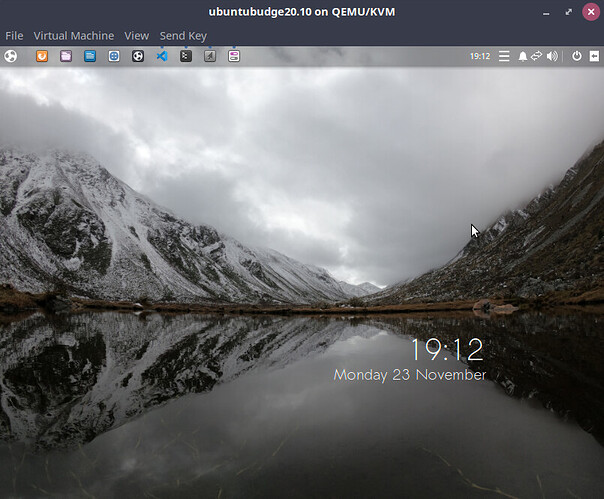Switch to Visual Studio Code in the panel

[x=162, y=56]
